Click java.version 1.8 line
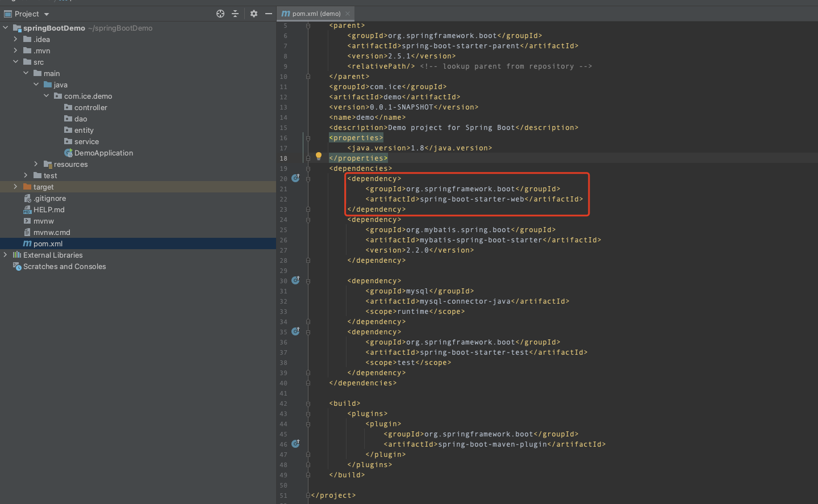818x504 pixels. click(x=420, y=148)
